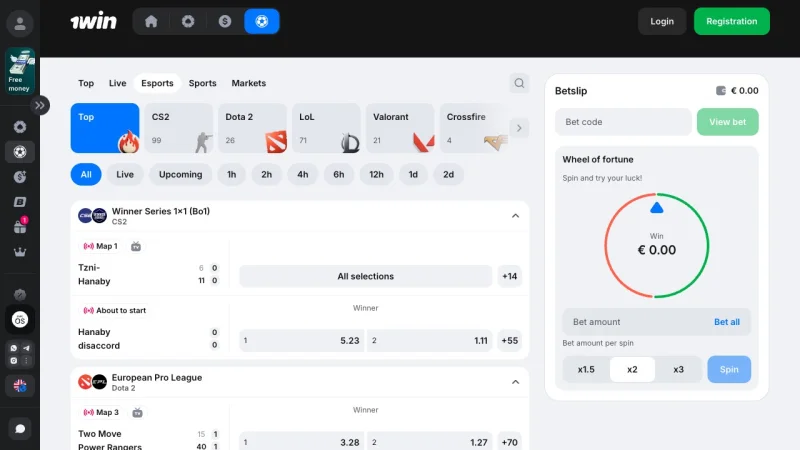The height and width of the screenshot is (450, 800).
Task: Click the Bet all link
Action: point(727,322)
